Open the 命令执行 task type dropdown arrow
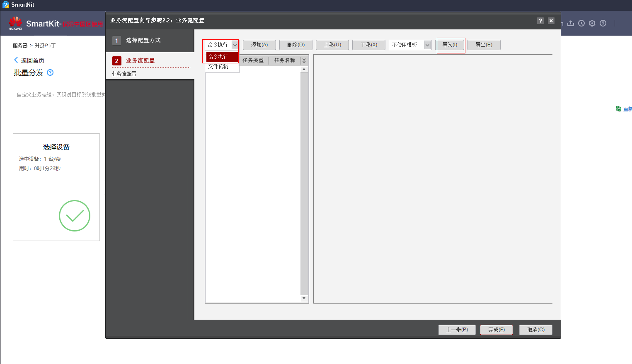 (235, 45)
